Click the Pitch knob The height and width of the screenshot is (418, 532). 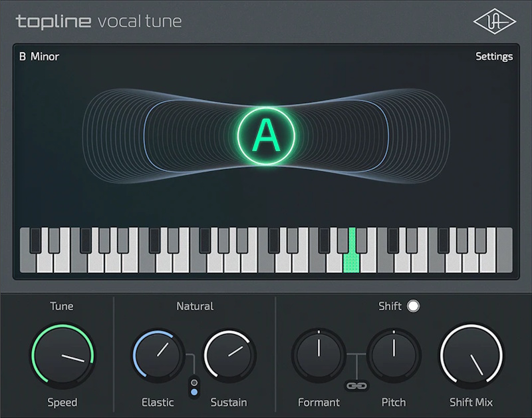[394, 355]
